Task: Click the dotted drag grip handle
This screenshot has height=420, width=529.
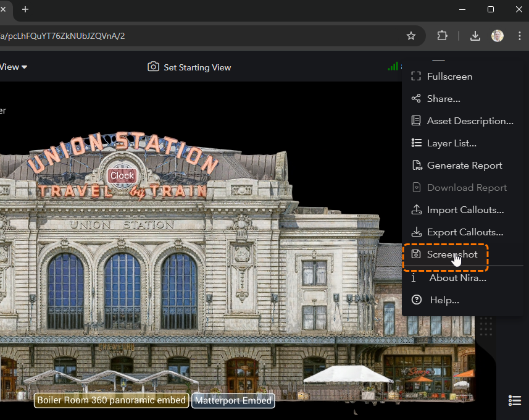Action: (485, 326)
